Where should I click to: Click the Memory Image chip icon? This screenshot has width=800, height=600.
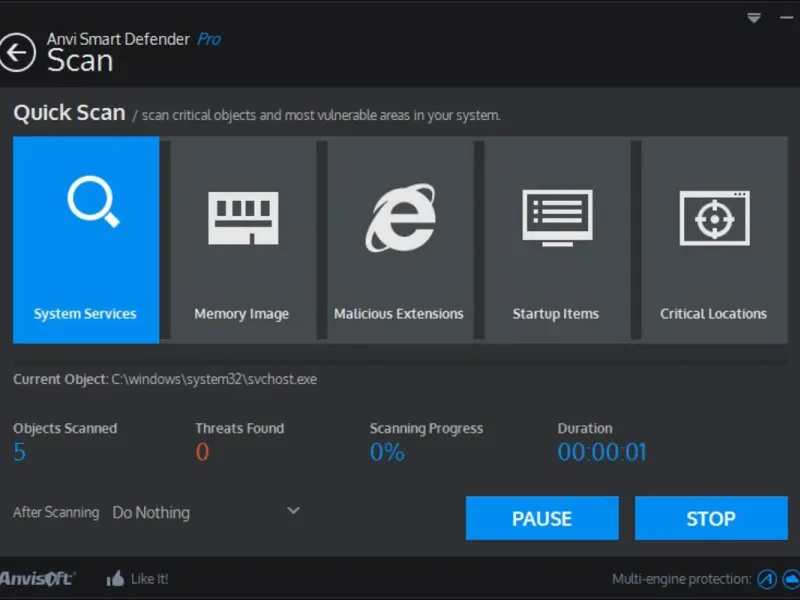coord(243,217)
